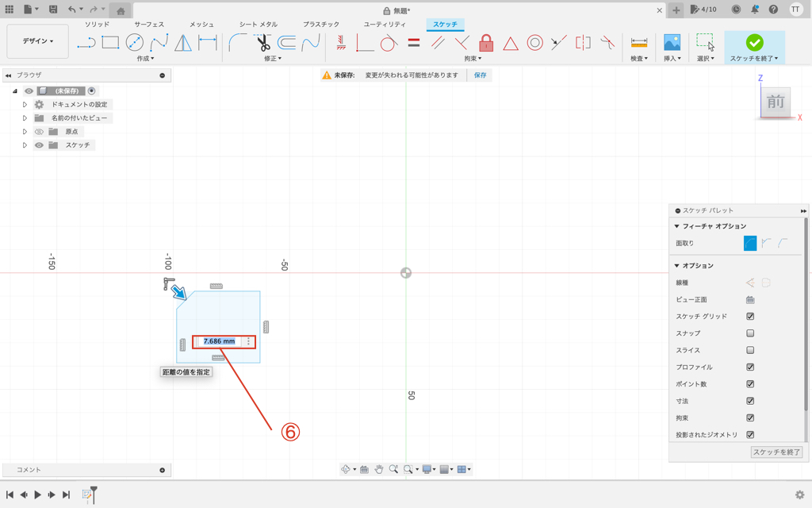Click the Look At icon in navigation bar

click(364, 469)
